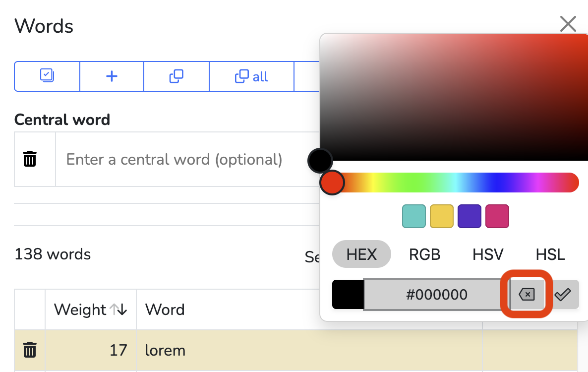Confirm color with the checkmark icon
The height and width of the screenshot is (372, 588).
[x=563, y=295]
